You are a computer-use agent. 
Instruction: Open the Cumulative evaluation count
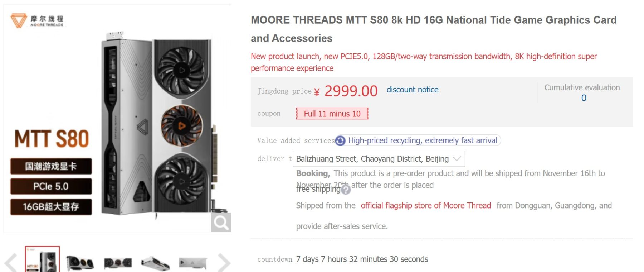(x=584, y=98)
